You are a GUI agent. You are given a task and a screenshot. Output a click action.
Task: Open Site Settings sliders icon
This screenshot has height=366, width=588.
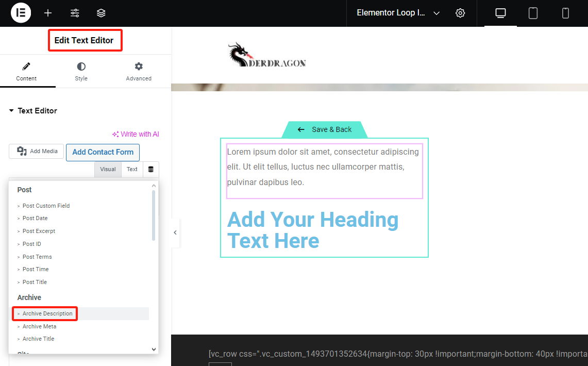75,13
